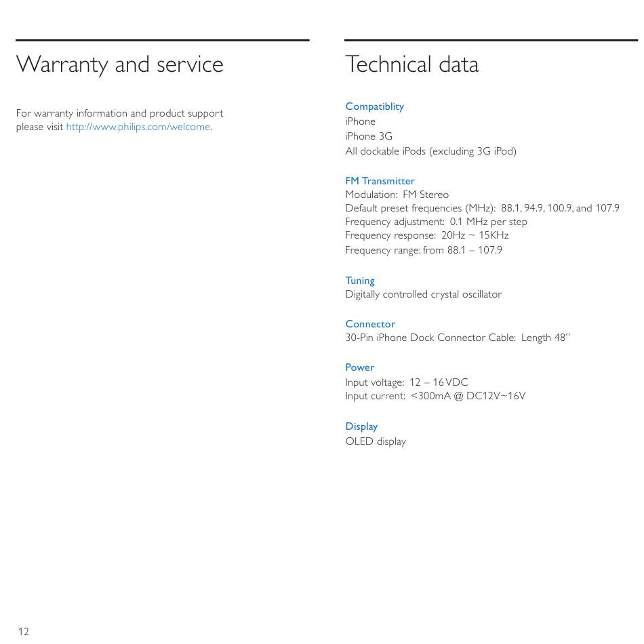Select the Frequency range 88.1 line
The height and width of the screenshot is (644, 644).
pyautogui.click(x=424, y=250)
